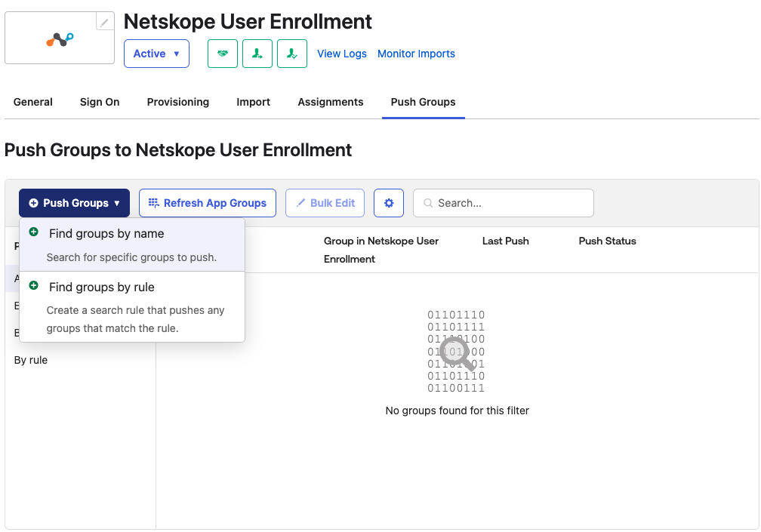
Task: Click the Last Push column header
Action: [x=505, y=241]
